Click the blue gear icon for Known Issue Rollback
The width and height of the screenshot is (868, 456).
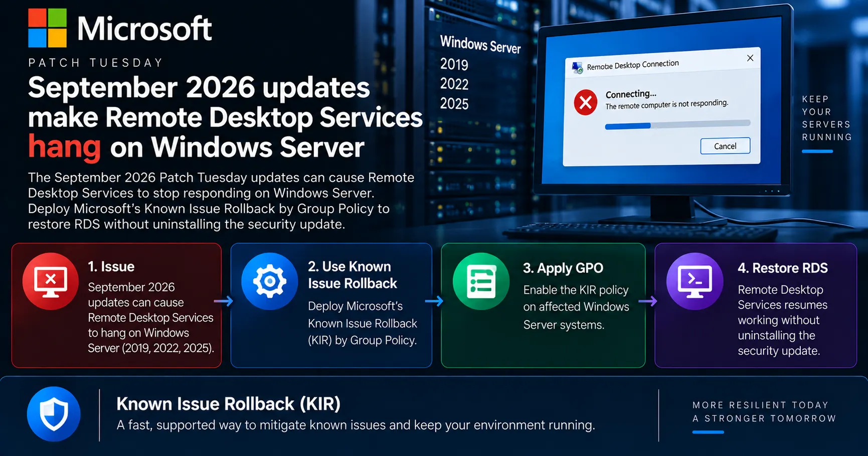coord(270,281)
